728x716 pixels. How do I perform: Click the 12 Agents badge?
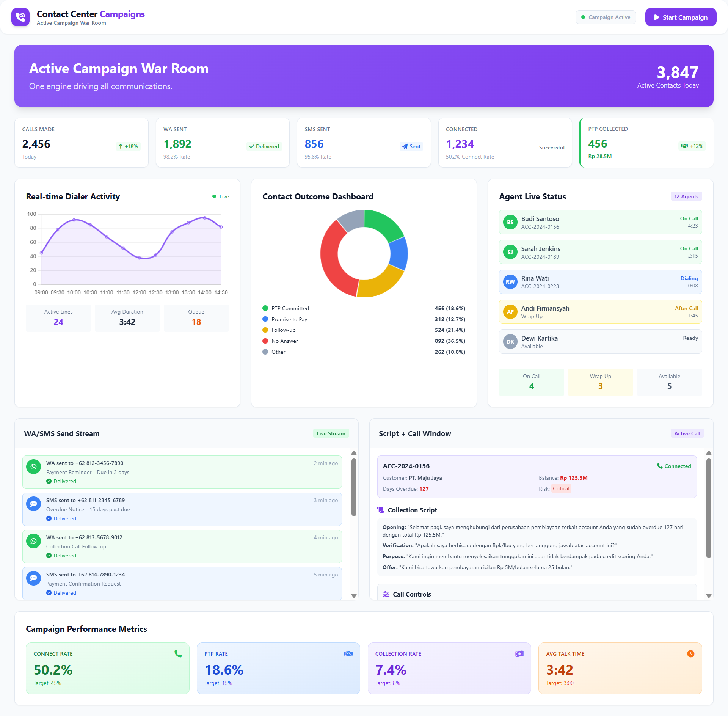point(686,196)
